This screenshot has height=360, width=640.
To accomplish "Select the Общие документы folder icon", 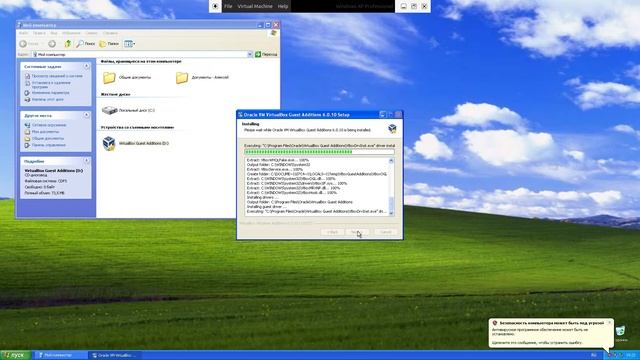I will (109, 77).
